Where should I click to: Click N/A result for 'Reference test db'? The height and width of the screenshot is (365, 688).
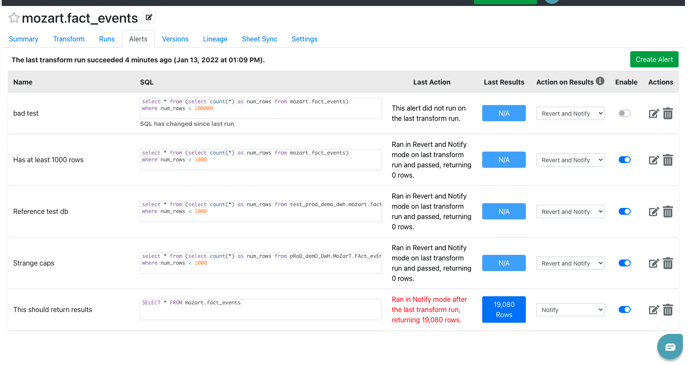click(x=504, y=211)
